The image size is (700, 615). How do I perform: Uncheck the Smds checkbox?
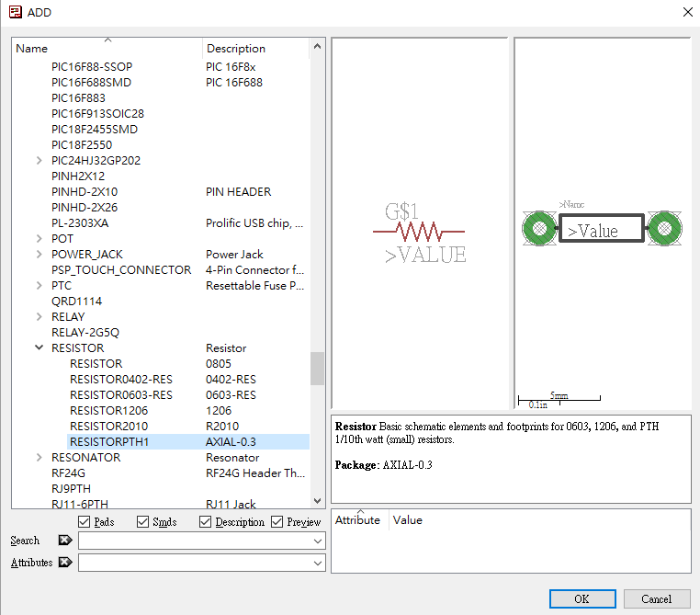(142, 522)
